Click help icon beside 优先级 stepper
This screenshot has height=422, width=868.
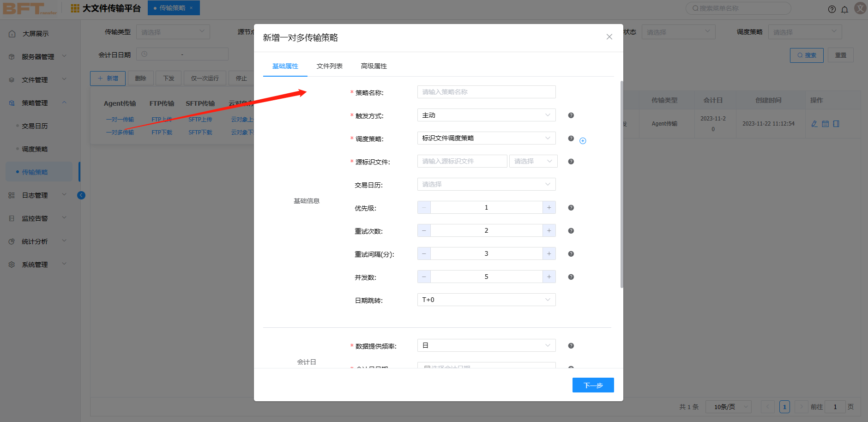571,208
